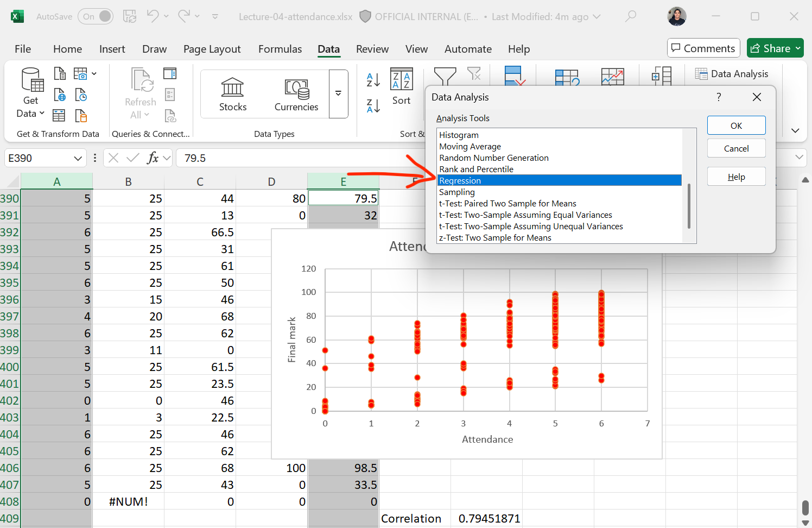Click Cancel in the Data Analysis dialog

736,148
